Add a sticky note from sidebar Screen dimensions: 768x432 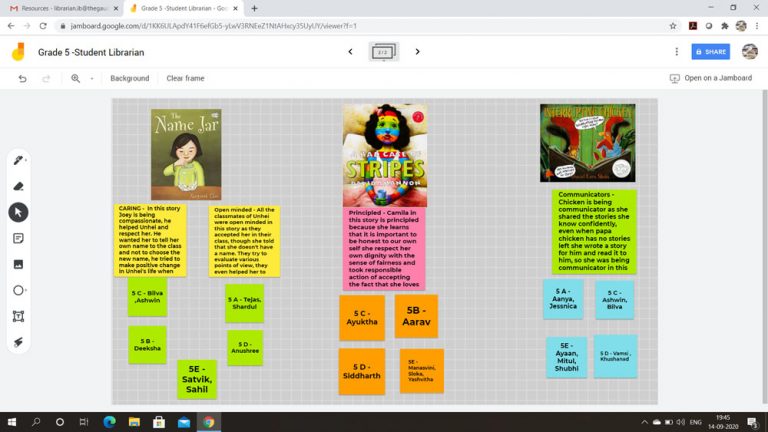pyautogui.click(x=18, y=238)
